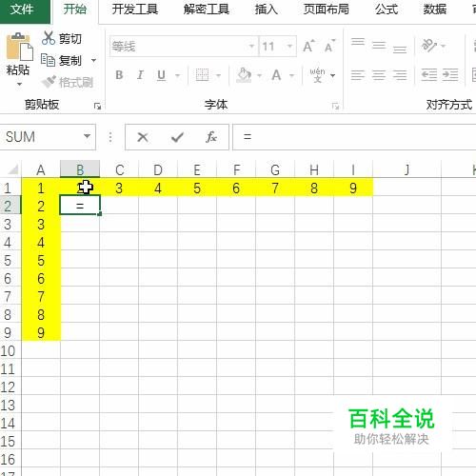Open underline style dropdown arrow

pyautogui.click(x=178, y=75)
